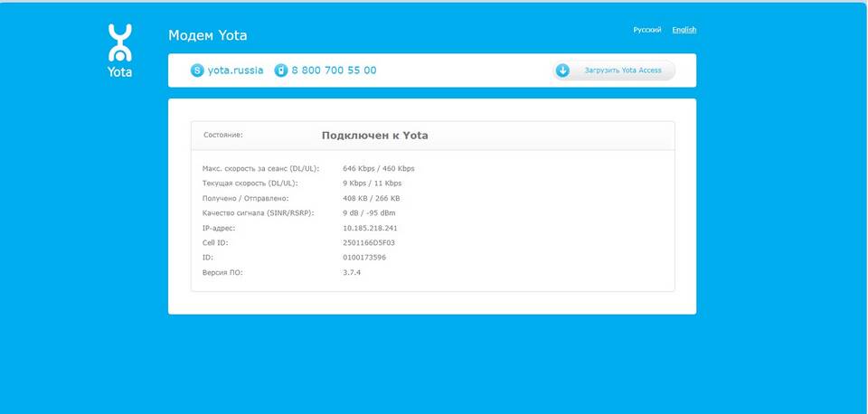The image size is (868, 414).
Task: Click the ID label above Версия ПО
Action: tap(208, 258)
